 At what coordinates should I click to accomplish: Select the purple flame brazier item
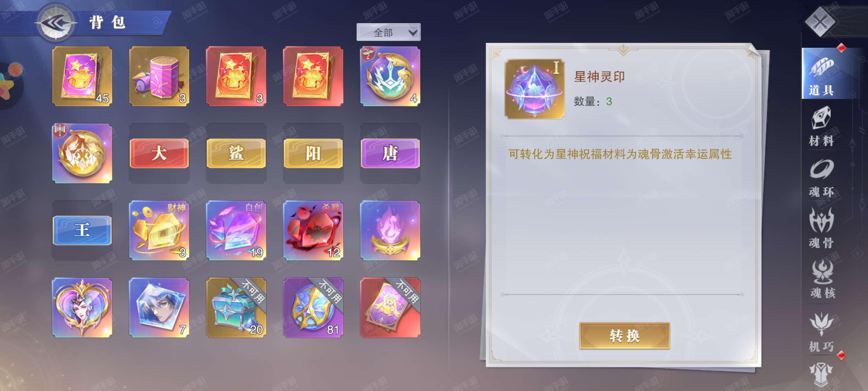390,231
